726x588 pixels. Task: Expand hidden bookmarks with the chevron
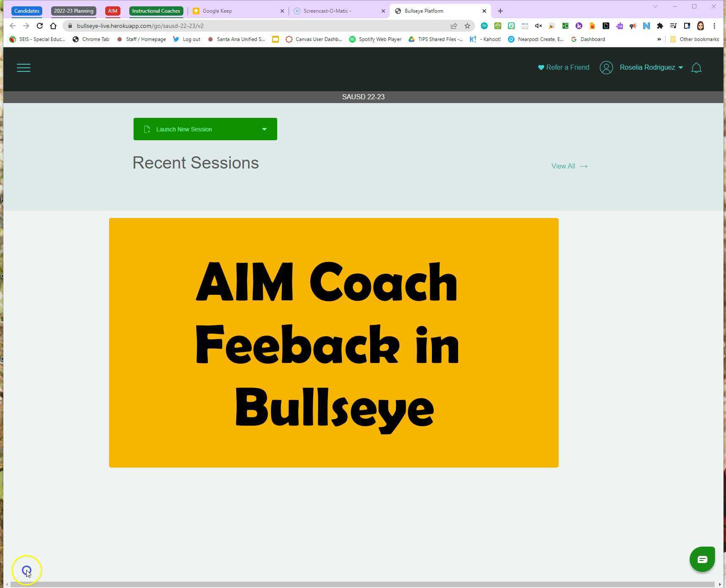click(659, 39)
